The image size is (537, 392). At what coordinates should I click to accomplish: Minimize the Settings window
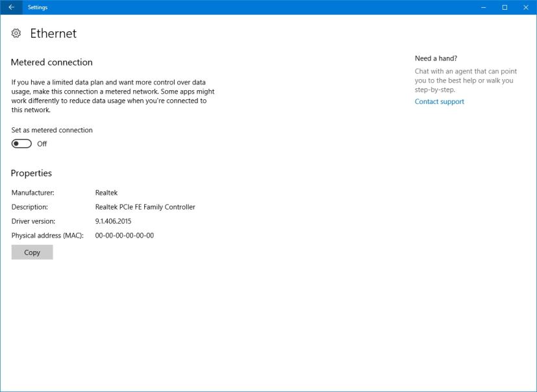click(482, 7)
